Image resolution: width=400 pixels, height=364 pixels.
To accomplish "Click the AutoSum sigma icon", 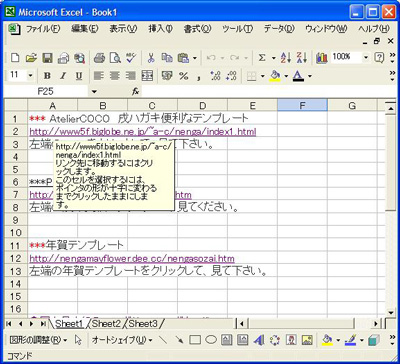I will click(x=262, y=58).
